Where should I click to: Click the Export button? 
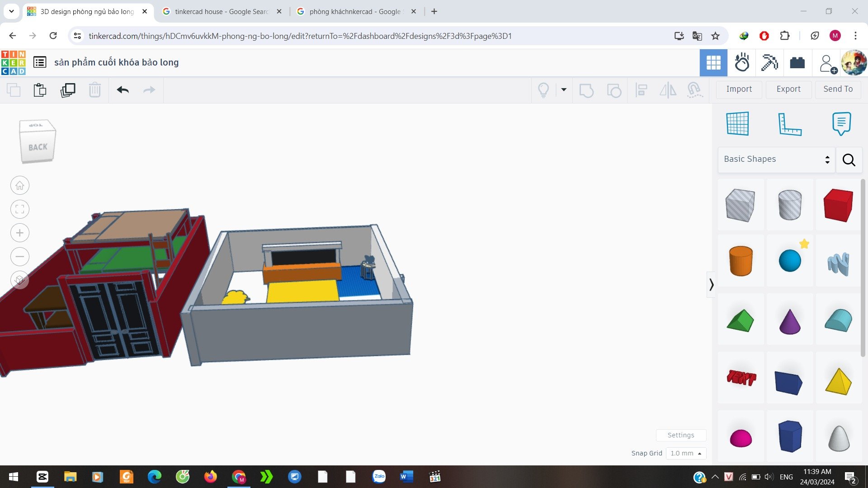click(x=788, y=89)
